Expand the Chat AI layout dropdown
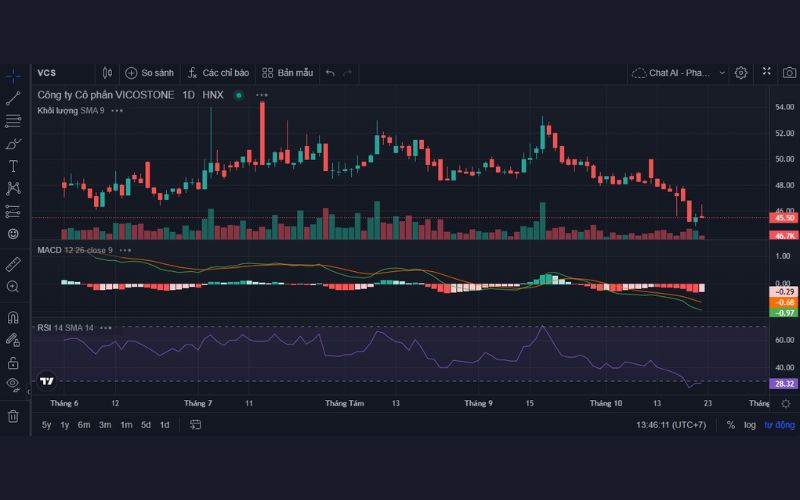The width and height of the screenshot is (800, 500). [x=722, y=73]
